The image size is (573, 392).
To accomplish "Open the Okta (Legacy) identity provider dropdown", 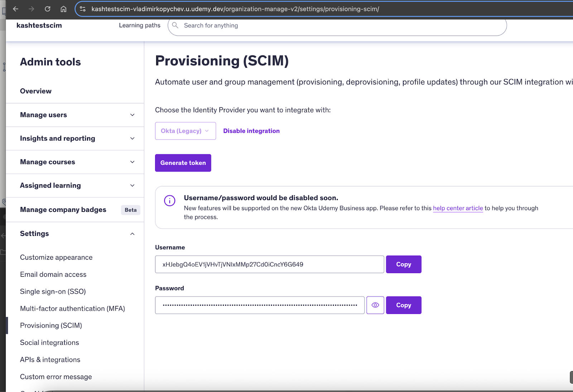I will click(185, 131).
